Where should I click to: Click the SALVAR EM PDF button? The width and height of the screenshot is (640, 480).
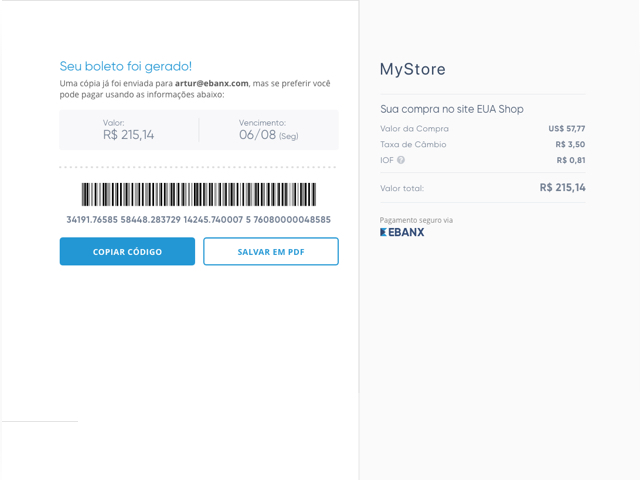pos(271,251)
